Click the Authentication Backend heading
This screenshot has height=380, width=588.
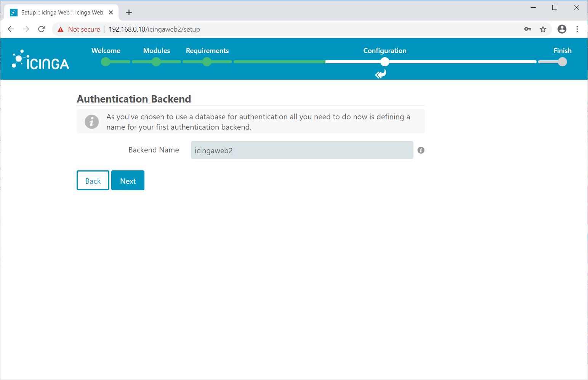(x=134, y=99)
